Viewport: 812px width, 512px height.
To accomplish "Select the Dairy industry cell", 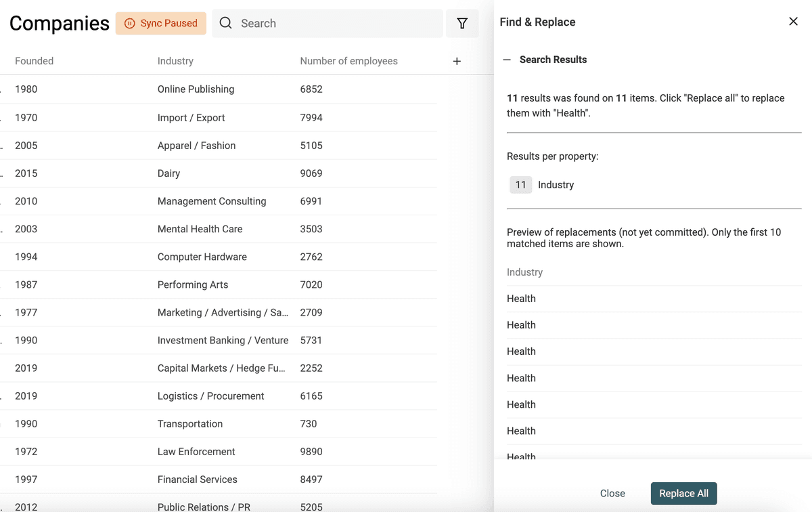I will pyautogui.click(x=168, y=173).
